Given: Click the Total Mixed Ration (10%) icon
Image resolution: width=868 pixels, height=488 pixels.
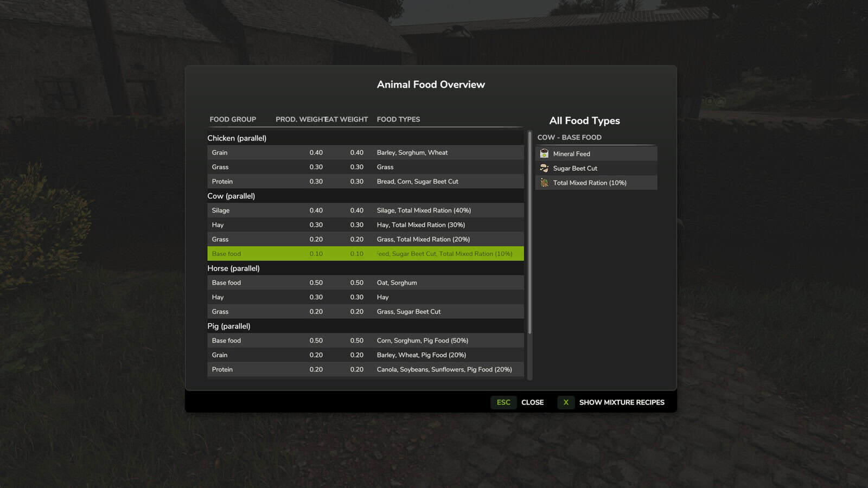Looking at the screenshot, I should 544,183.
